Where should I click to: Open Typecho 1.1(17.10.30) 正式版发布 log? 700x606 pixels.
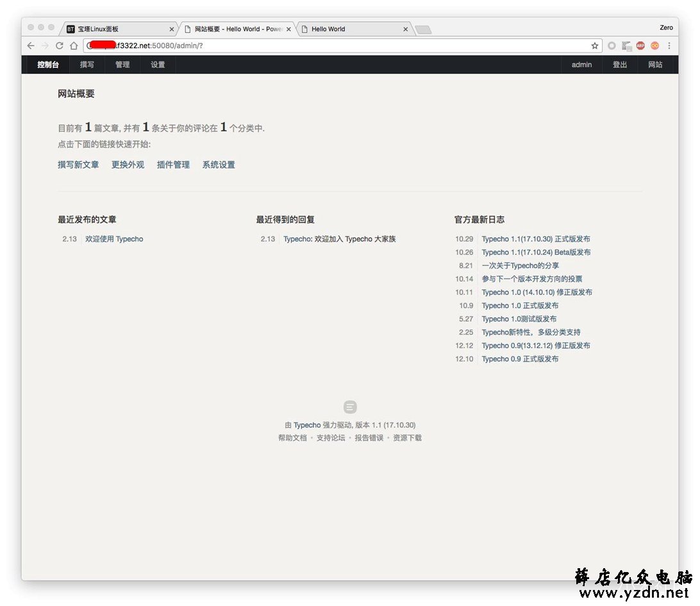(x=536, y=239)
